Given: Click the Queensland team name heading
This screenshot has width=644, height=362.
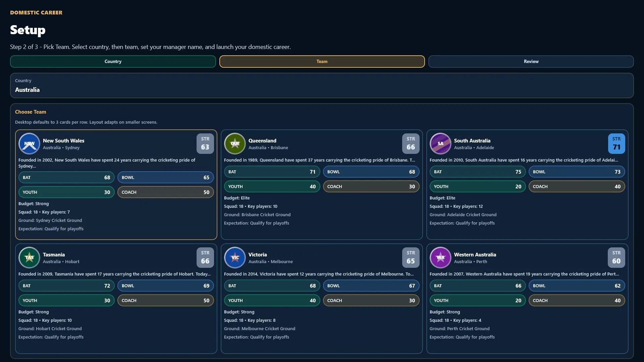Looking at the screenshot, I should tap(262, 141).
